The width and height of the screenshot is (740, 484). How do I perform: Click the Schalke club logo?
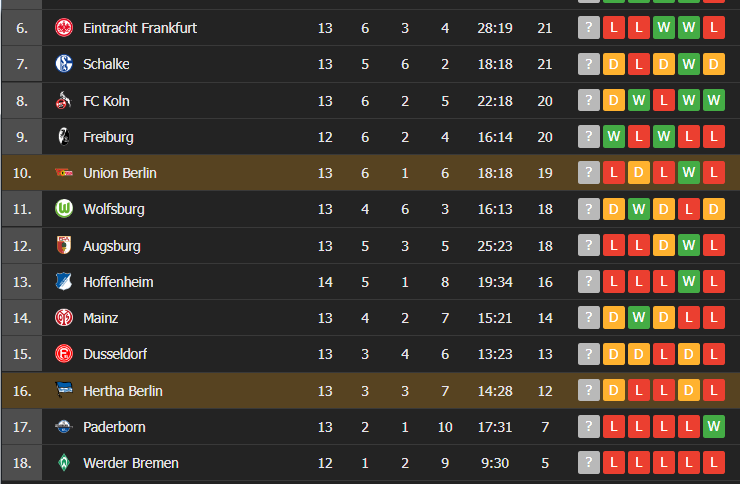pos(64,64)
